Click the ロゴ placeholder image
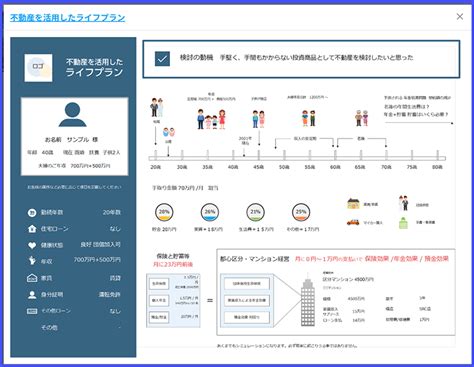 38,68
